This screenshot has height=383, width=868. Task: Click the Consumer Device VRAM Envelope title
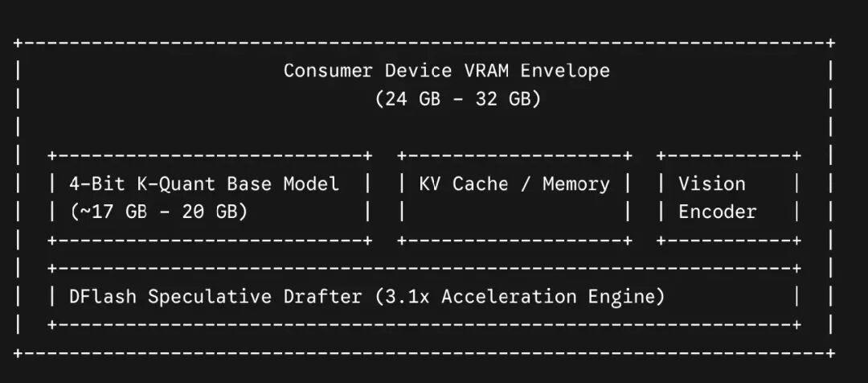click(446, 70)
